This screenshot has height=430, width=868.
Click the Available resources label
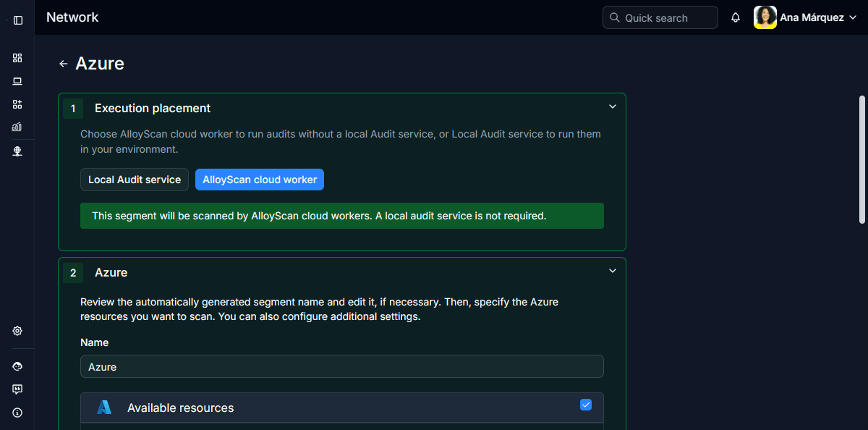[x=181, y=408]
